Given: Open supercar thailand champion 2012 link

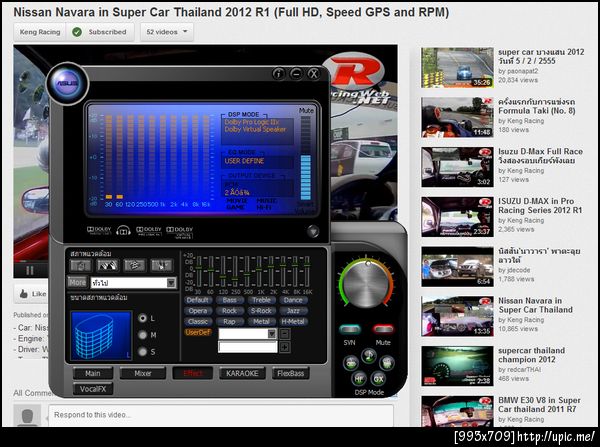Looking at the screenshot, I should point(532,355).
